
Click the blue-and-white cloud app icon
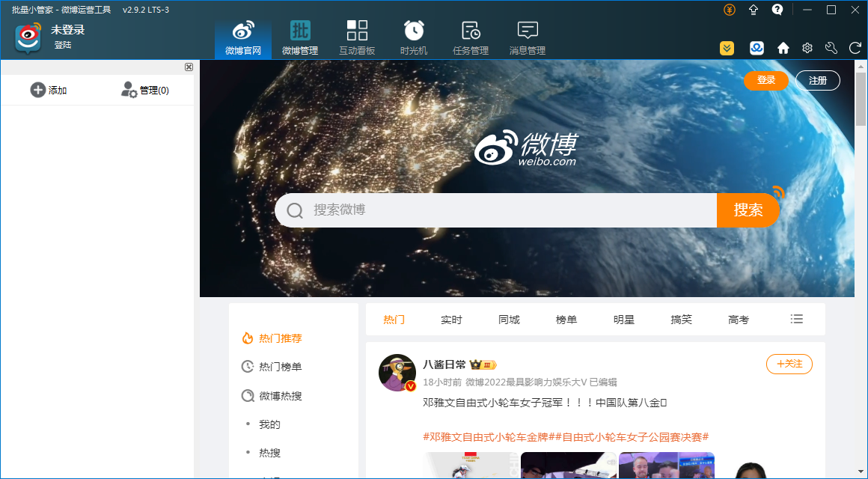click(757, 48)
